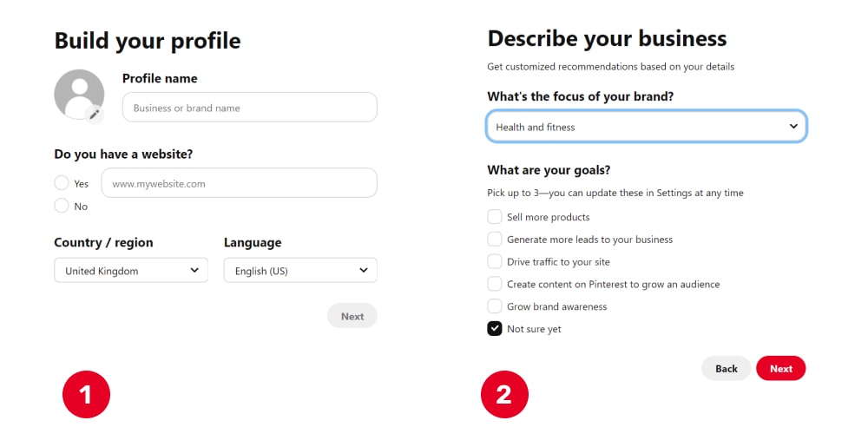Click the red step 1 circle badge

86,394
